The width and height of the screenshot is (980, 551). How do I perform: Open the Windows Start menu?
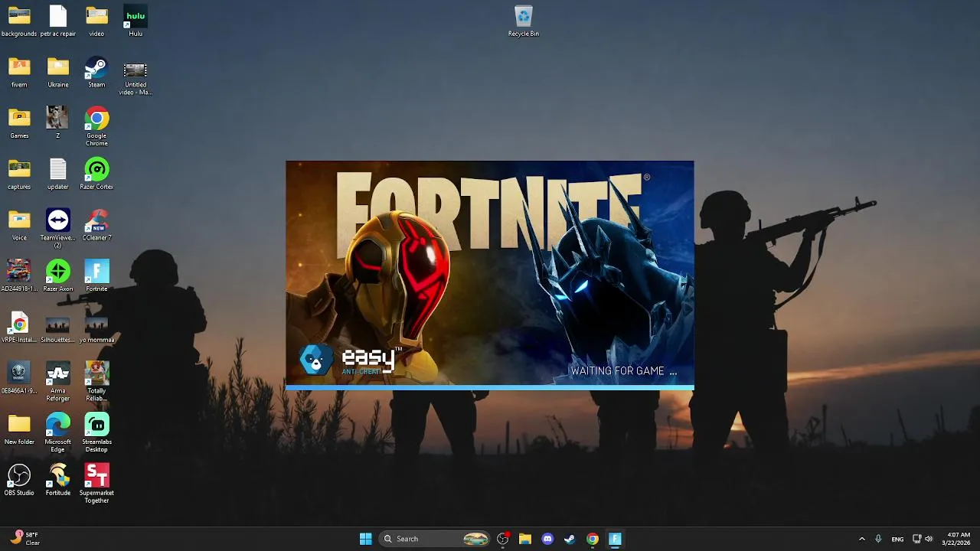366,539
